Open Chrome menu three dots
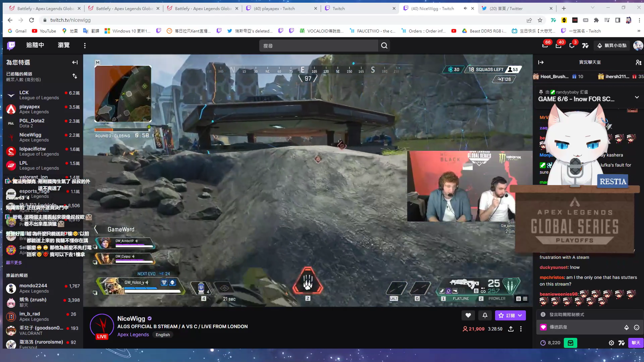 639,20
